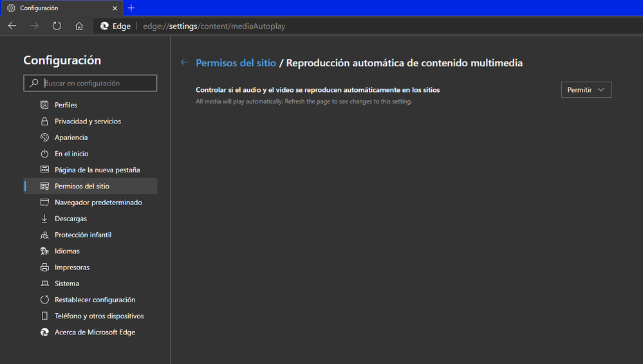Open a new tab with plus button
The image size is (643, 364).
pyautogui.click(x=131, y=8)
